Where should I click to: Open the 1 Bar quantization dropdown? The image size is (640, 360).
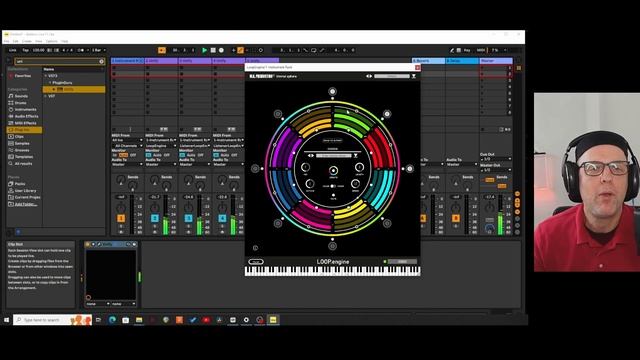click(98, 50)
